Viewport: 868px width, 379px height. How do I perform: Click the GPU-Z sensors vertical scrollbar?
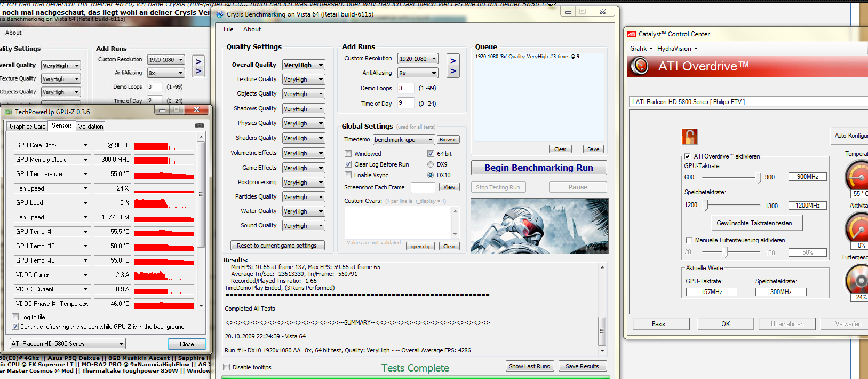pyautogui.click(x=201, y=221)
